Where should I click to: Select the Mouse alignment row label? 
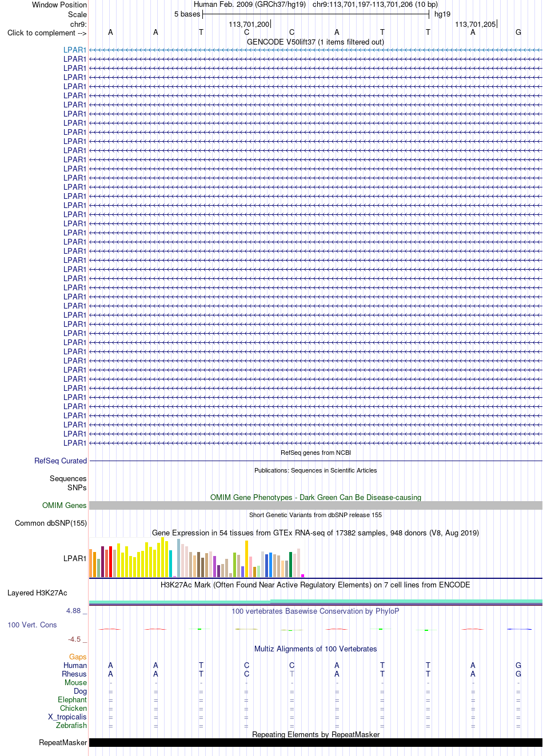(x=75, y=682)
